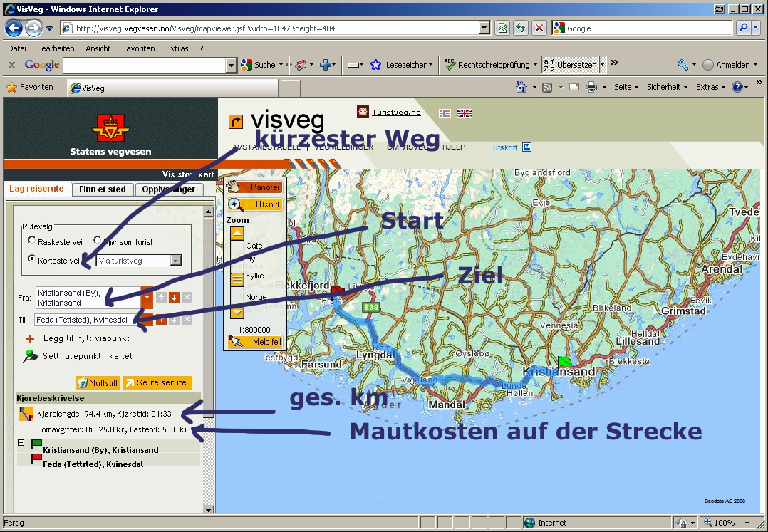The width and height of the screenshot is (768, 532).
Task: Select the Korteste vei radio button
Action: 32,259
